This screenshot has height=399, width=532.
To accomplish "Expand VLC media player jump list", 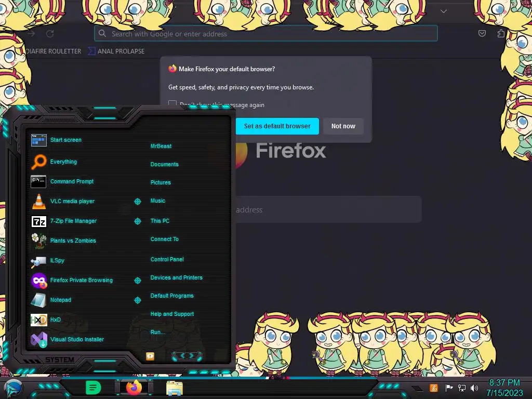I will [137, 202].
